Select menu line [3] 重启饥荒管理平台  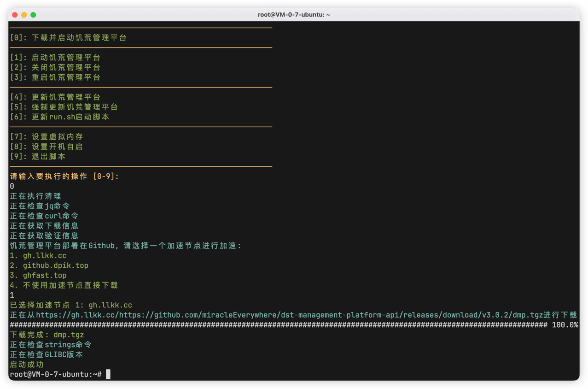(55, 77)
